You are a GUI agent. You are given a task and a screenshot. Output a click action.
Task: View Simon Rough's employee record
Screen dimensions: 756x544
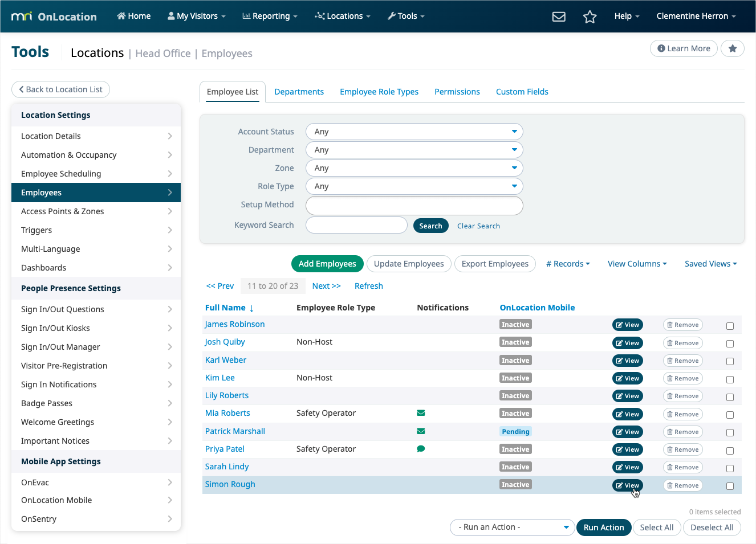[x=627, y=485]
